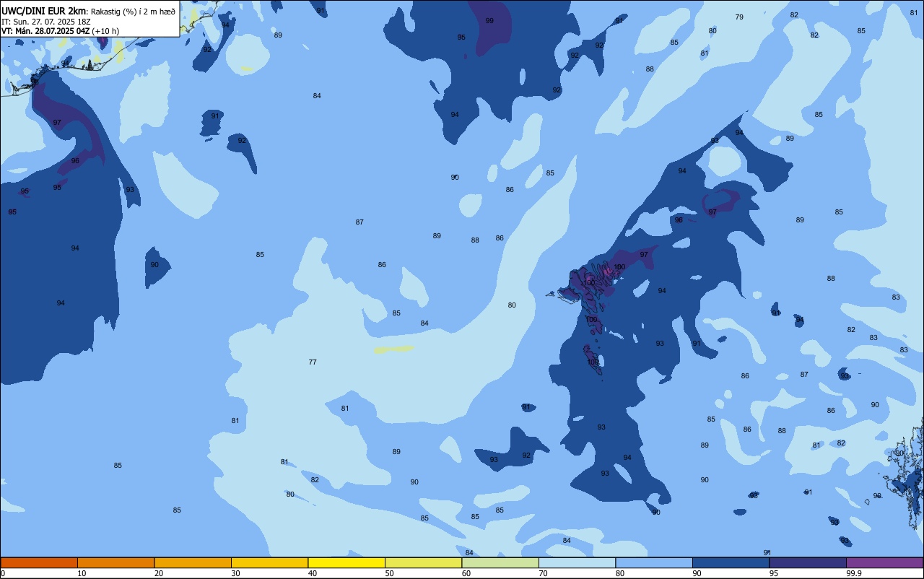Click the dark orange 0–10 legend swatch
The width and height of the screenshot is (924, 579).
tap(39, 562)
